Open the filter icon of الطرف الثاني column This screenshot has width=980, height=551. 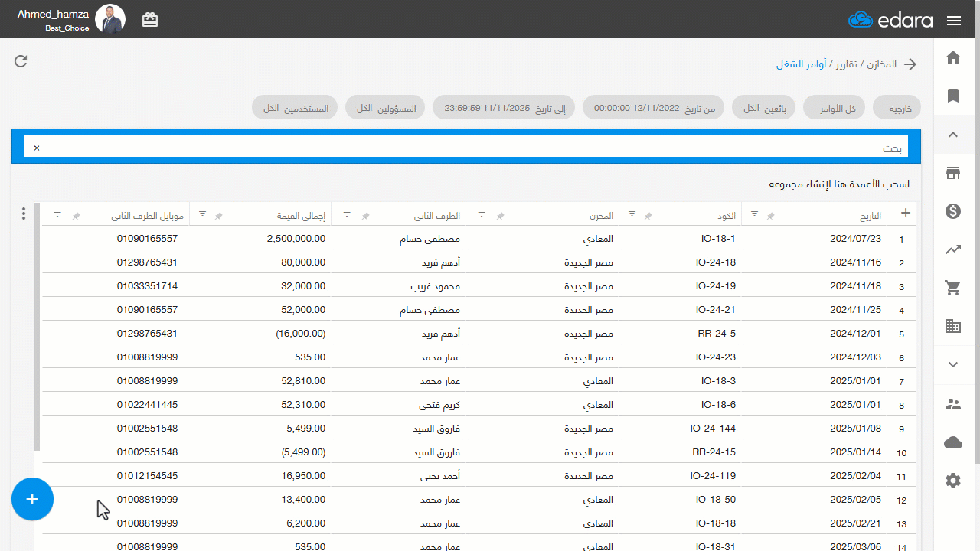pos(348,214)
